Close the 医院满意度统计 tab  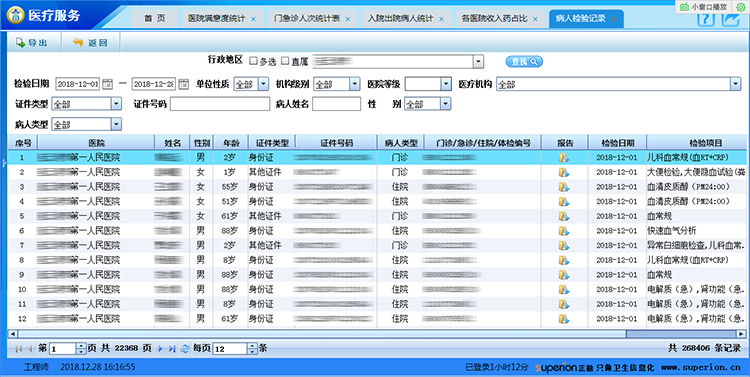click(253, 19)
